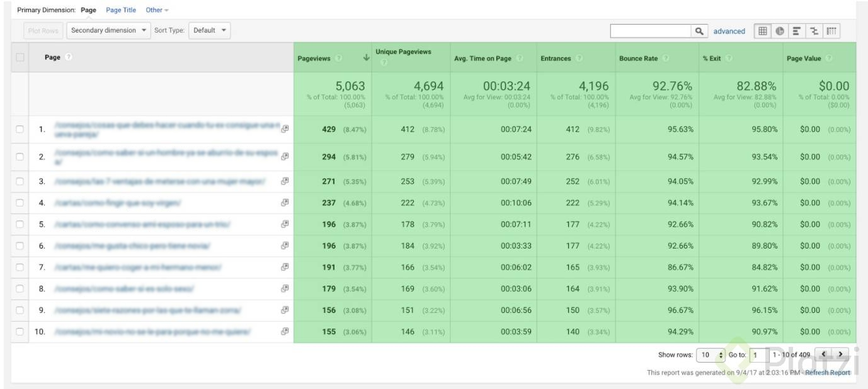
Task: Show help for Page column
Action: [68, 57]
